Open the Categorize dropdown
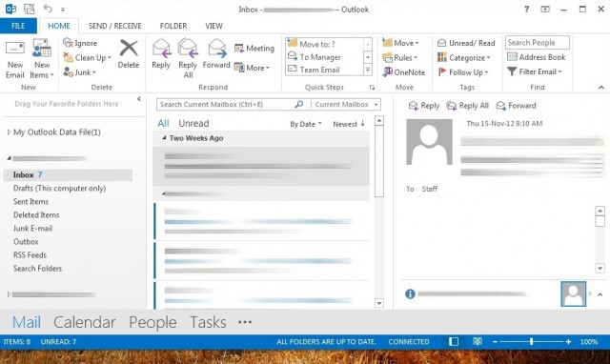Screen dimensions: 610x364 click(x=464, y=57)
